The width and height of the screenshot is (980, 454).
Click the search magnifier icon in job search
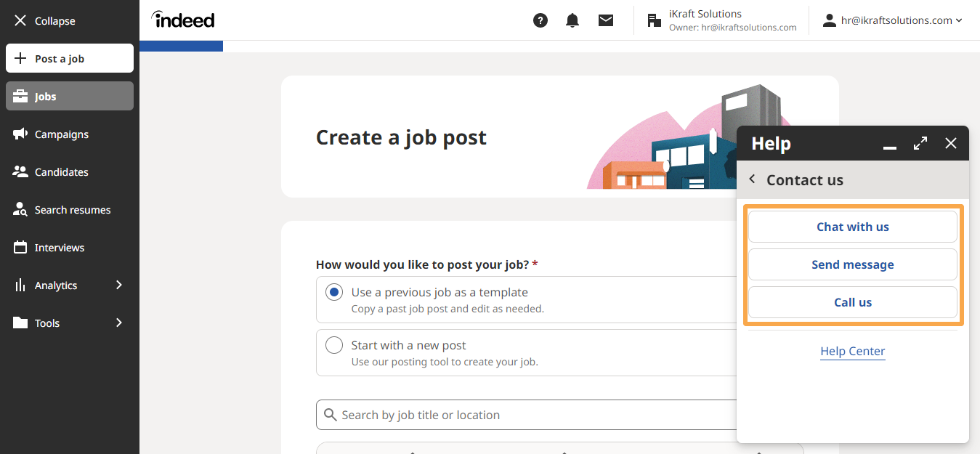330,415
